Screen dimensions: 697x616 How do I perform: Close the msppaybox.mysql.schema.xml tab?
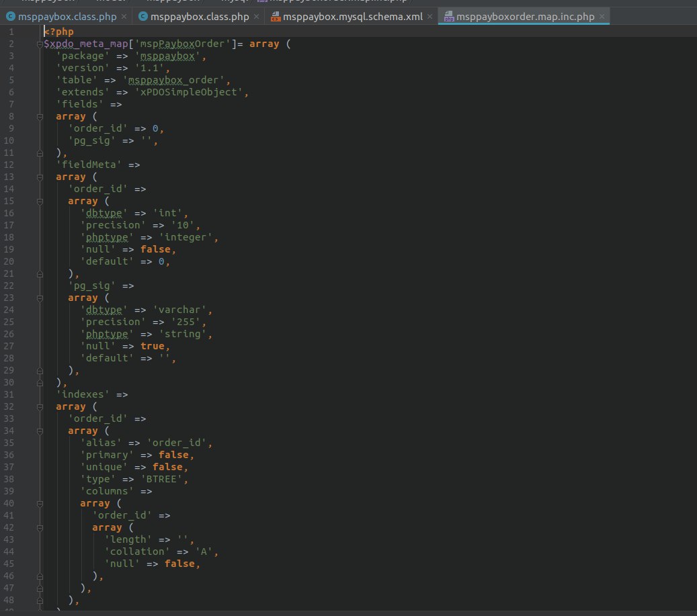click(x=430, y=16)
